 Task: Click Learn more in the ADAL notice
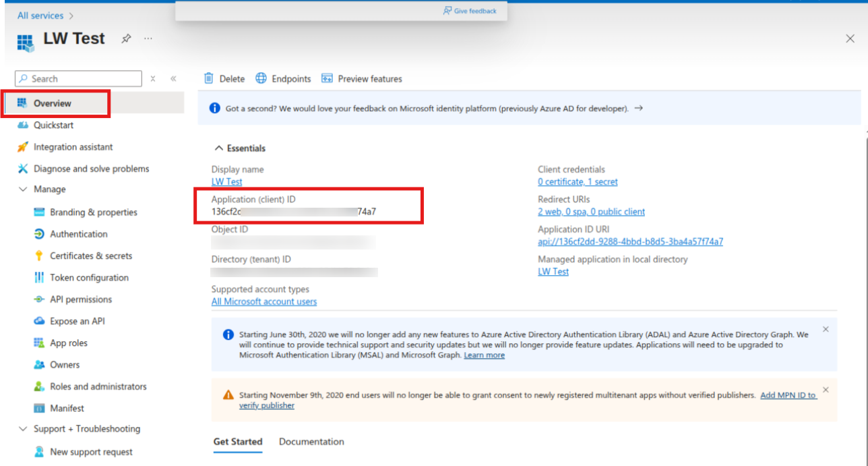[x=485, y=355]
